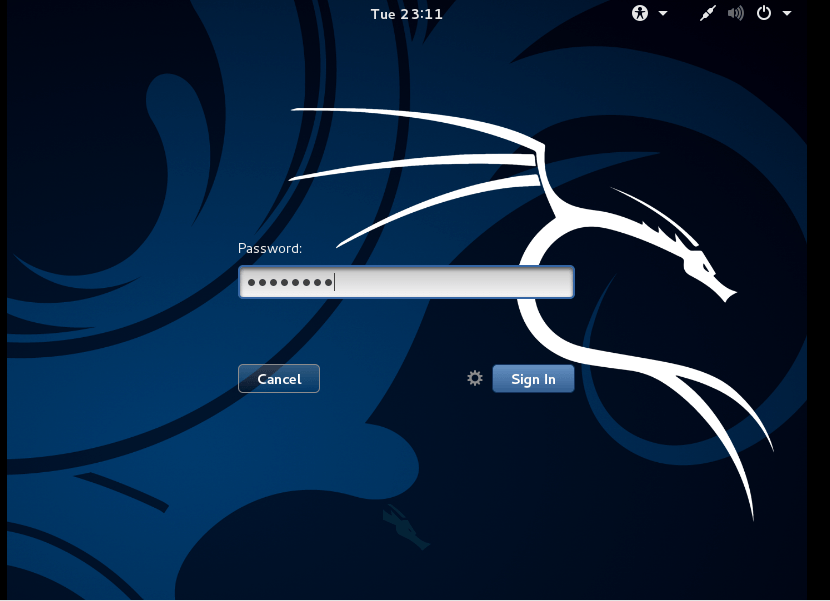Open the clock showing Tue 23:11
The width and height of the screenshot is (830, 601).
(x=407, y=14)
